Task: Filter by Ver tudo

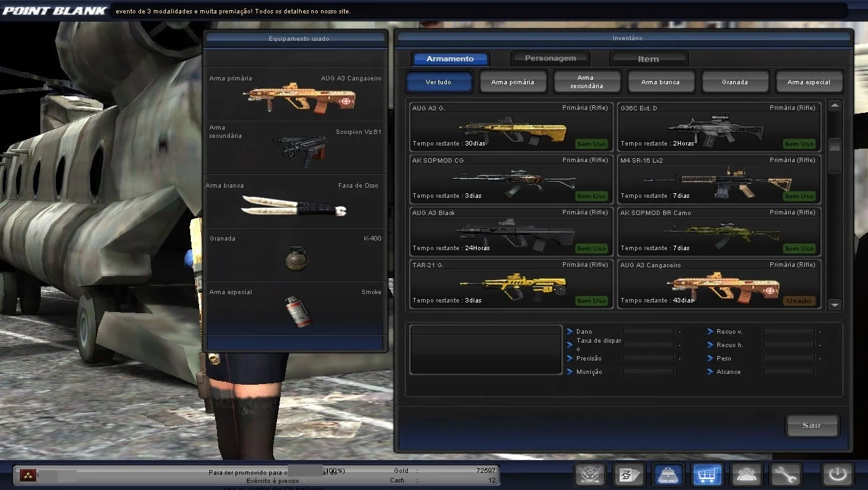Action: pyautogui.click(x=438, y=82)
